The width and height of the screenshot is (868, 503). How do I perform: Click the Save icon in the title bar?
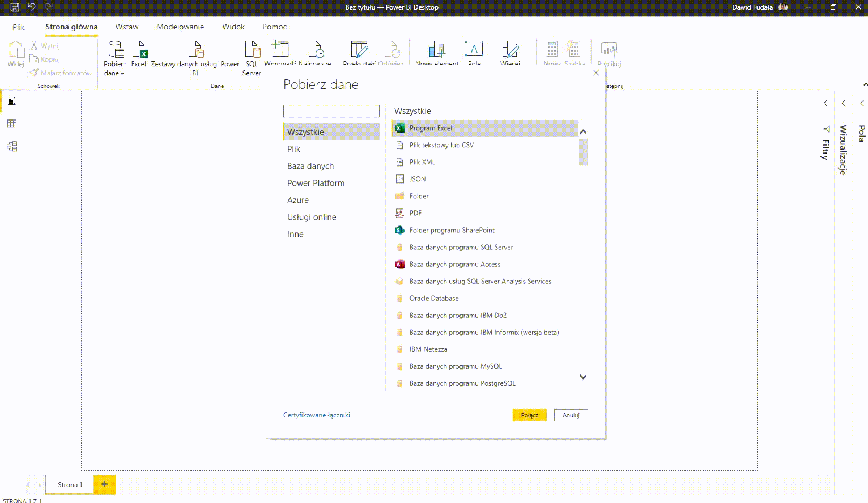coord(15,7)
